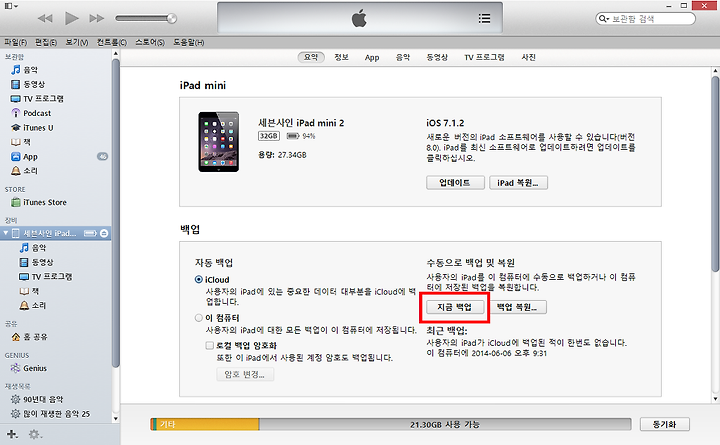Click the 지금 백업 button
Image resolution: width=720 pixels, height=445 pixels.
[455, 307]
